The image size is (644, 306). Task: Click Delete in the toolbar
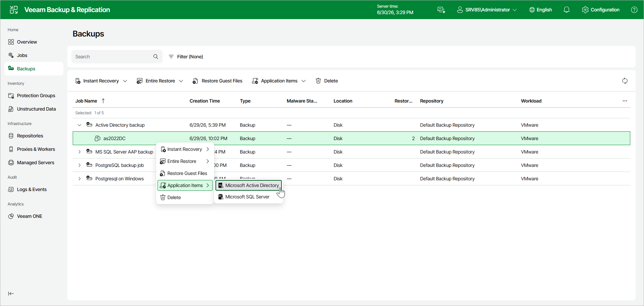click(x=327, y=81)
